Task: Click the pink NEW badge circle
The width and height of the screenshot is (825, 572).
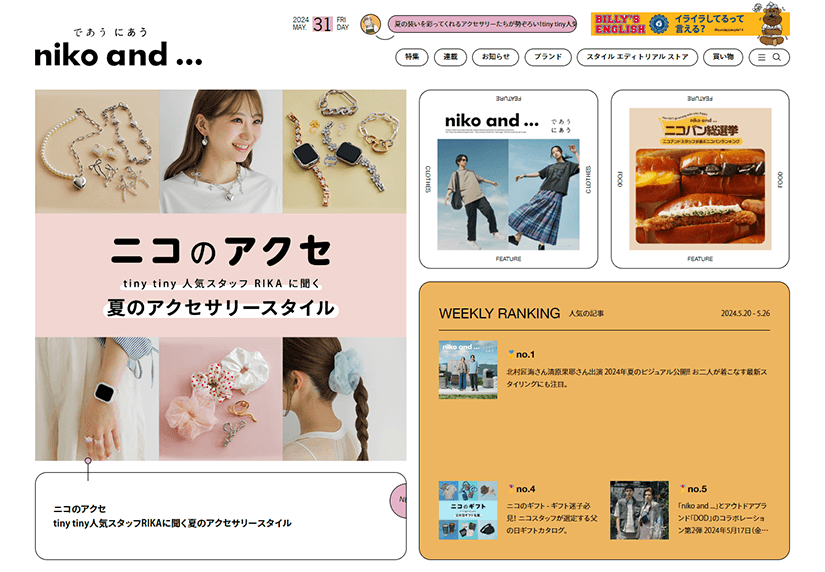Action: (x=399, y=498)
